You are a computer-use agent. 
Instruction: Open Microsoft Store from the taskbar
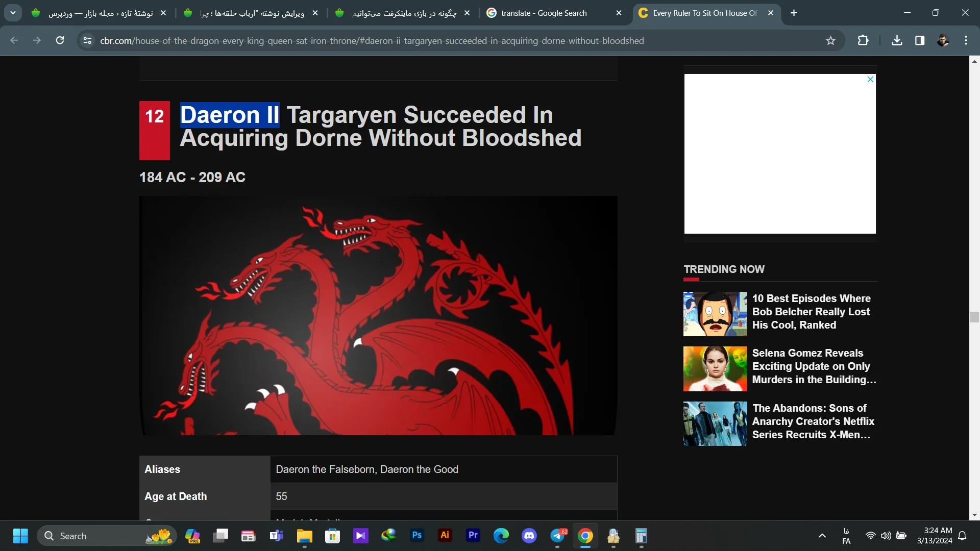[333, 536]
